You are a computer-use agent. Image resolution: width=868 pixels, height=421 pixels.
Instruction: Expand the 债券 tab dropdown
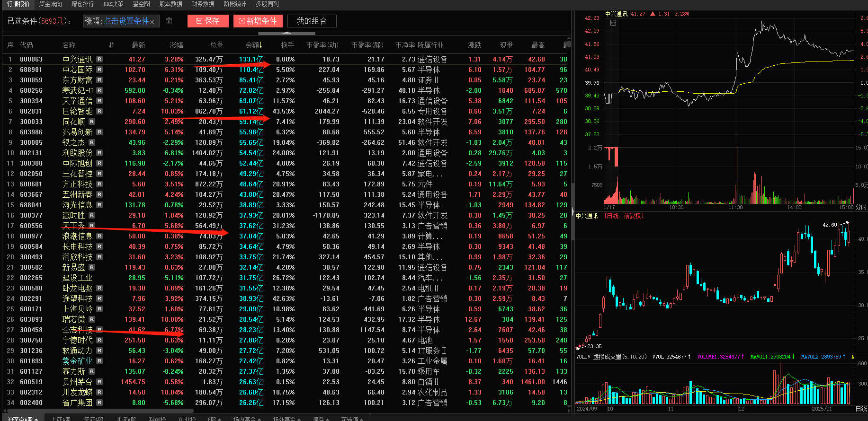(327, 419)
